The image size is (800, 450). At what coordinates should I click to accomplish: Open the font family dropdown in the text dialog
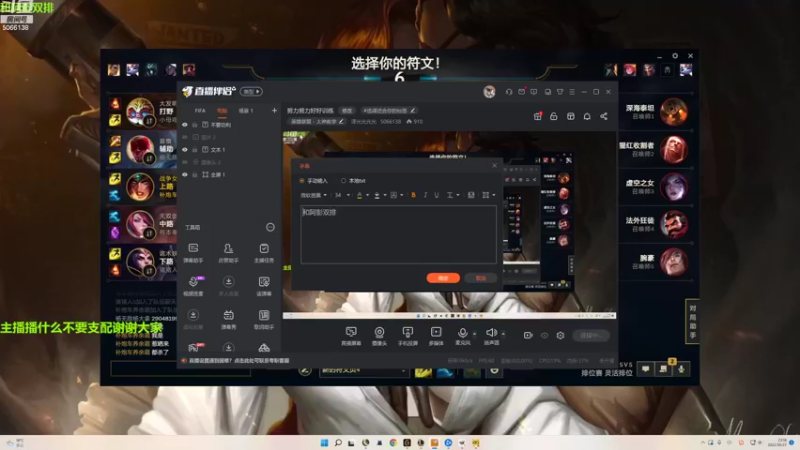click(313, 195)
